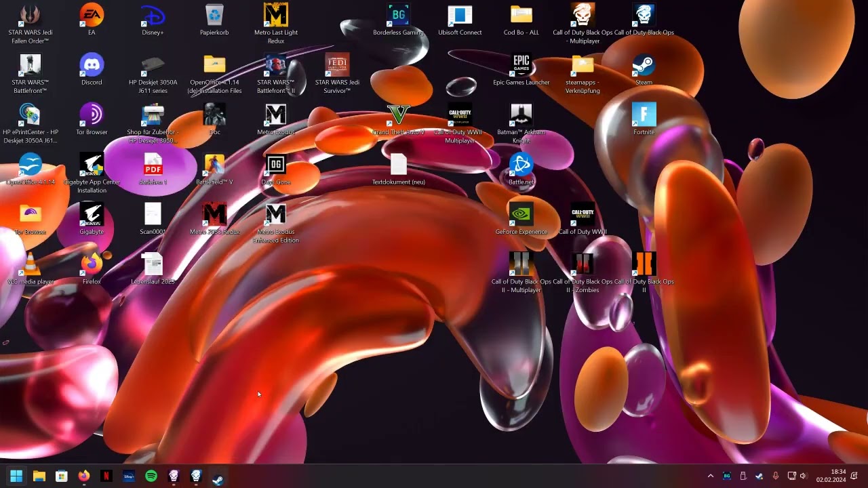The width and height of the screenshot is (868, 488).
Task: Click the safely remove hardware tray icon
Action: click(x=743, y=476)
